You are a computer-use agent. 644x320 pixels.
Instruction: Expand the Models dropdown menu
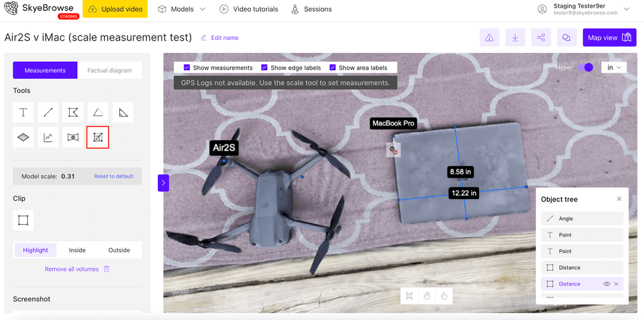182,9
